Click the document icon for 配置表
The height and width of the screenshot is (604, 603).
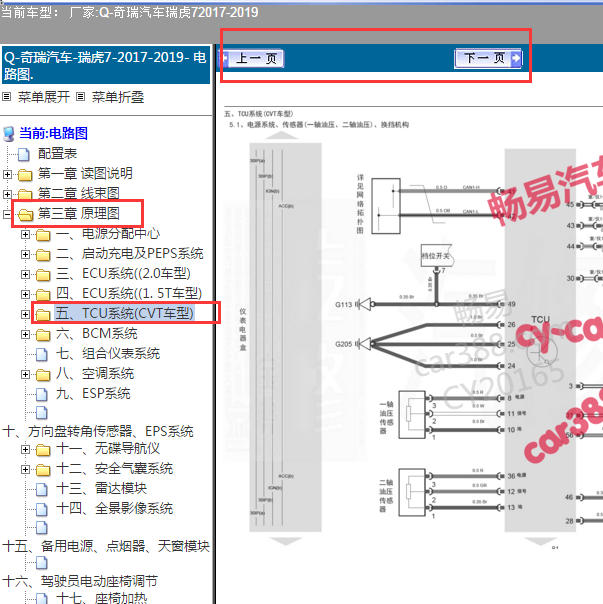tap(24, 154)
